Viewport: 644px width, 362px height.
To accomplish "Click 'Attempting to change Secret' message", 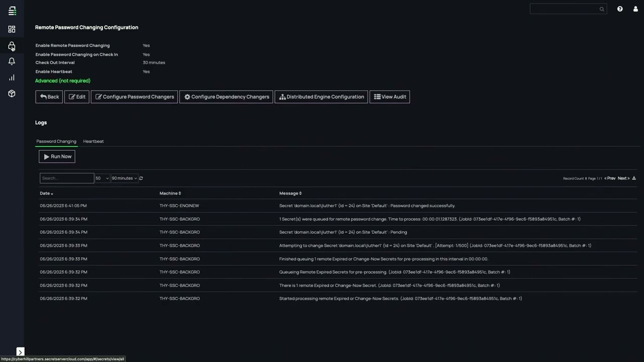I will [435, 246].
